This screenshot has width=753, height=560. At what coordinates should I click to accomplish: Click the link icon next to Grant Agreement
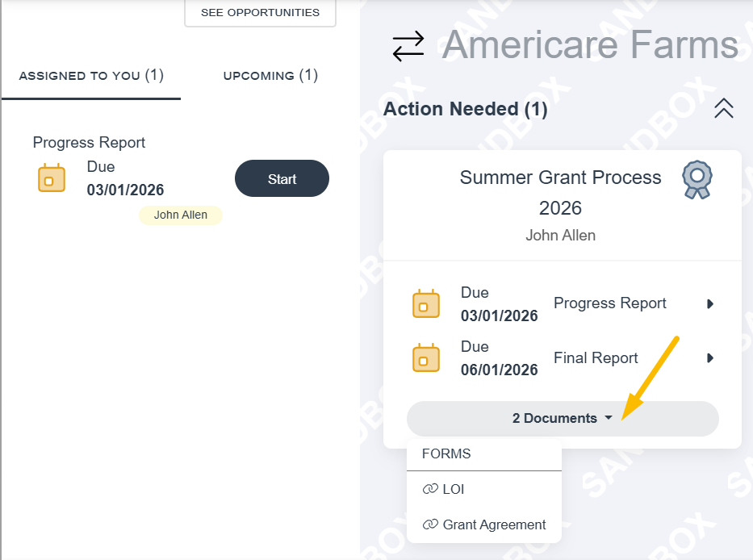tap(430, 524)
